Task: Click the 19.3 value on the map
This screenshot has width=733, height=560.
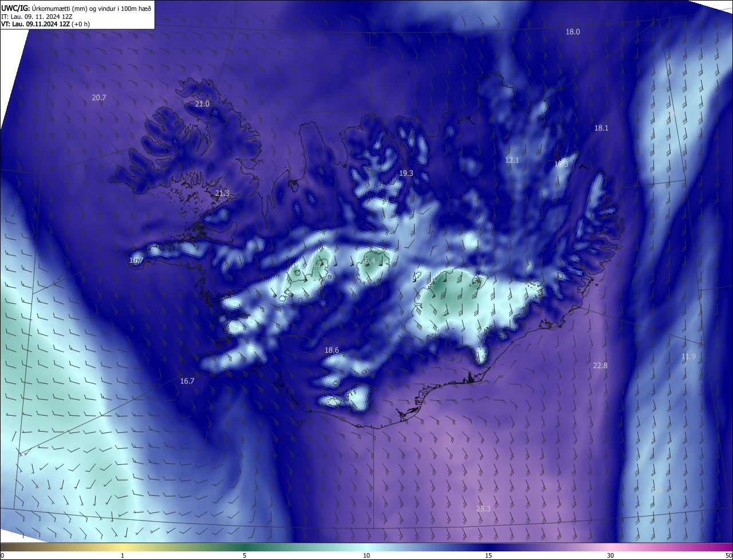Action: 406,173
